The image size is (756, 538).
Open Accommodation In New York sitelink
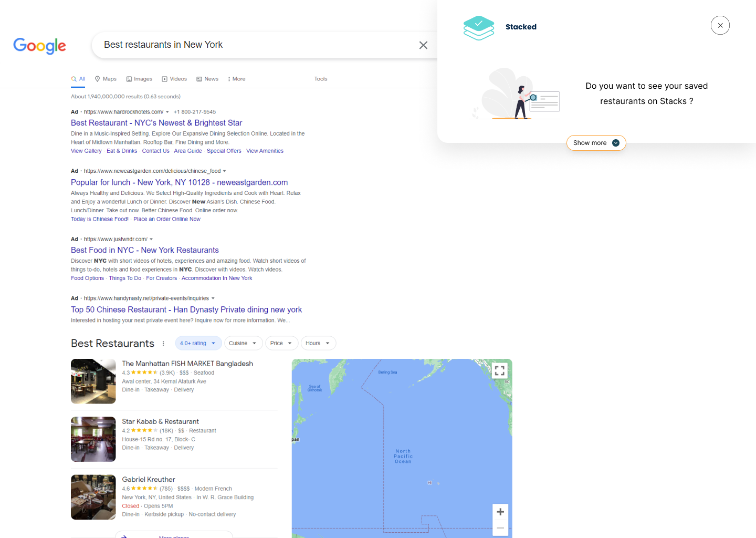[x=217, y=278]
